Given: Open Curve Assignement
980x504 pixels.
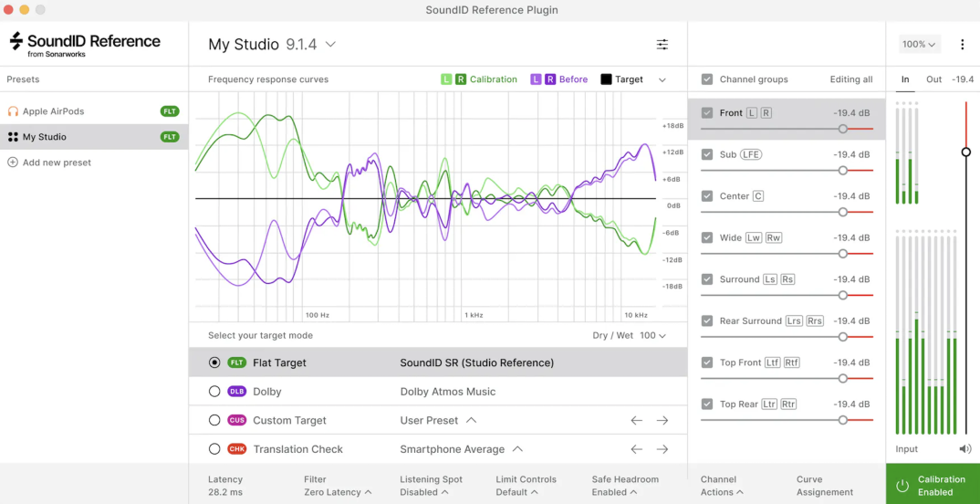Looking at the screenshot, I should 824,486.
